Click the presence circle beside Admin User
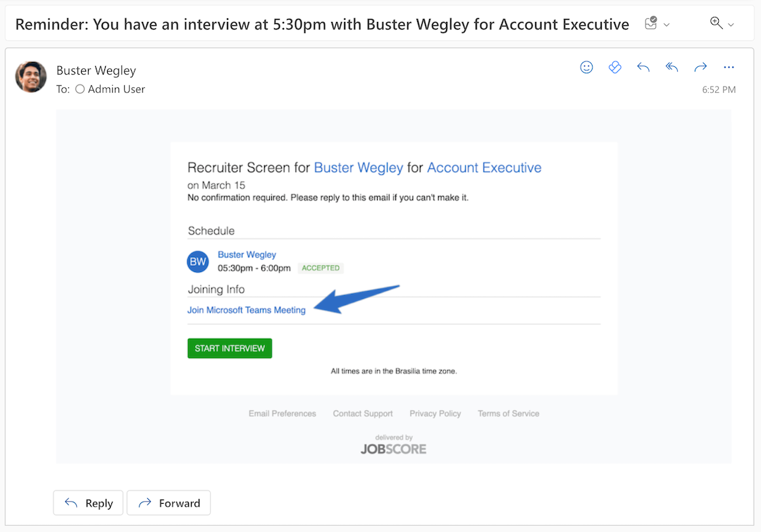This screenshot has height=532, width=761. pyautogui.click(x=80, y=89)
